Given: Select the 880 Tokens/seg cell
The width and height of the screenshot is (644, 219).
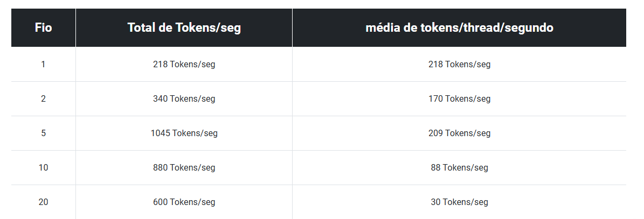Looking at the screenshot, I should [184, 168].
